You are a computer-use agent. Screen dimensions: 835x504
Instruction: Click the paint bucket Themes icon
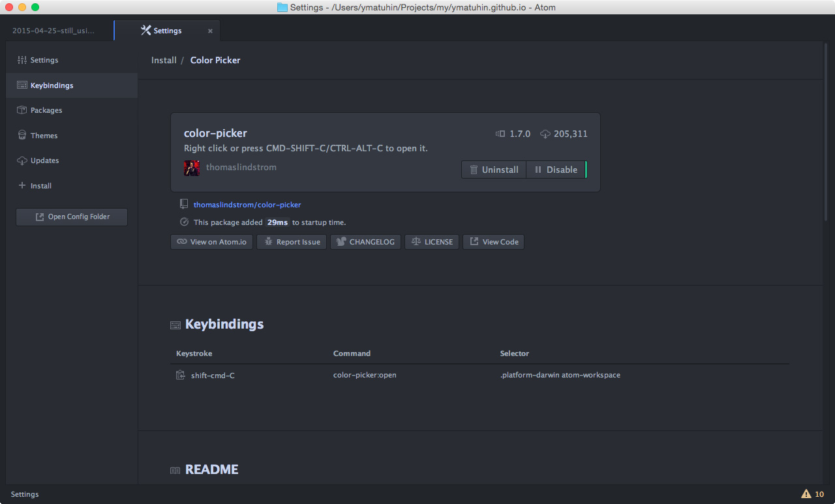click(x=22, y=136)
